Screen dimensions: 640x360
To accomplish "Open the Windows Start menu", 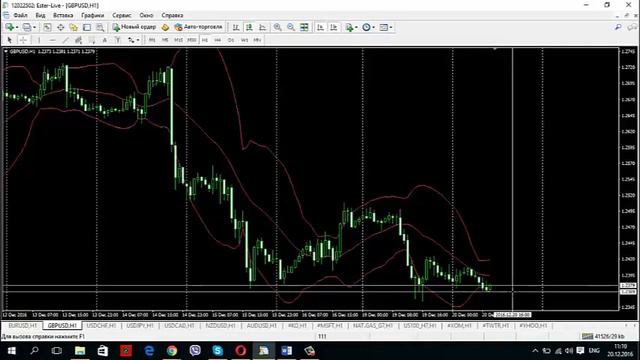I will point(11,351).
